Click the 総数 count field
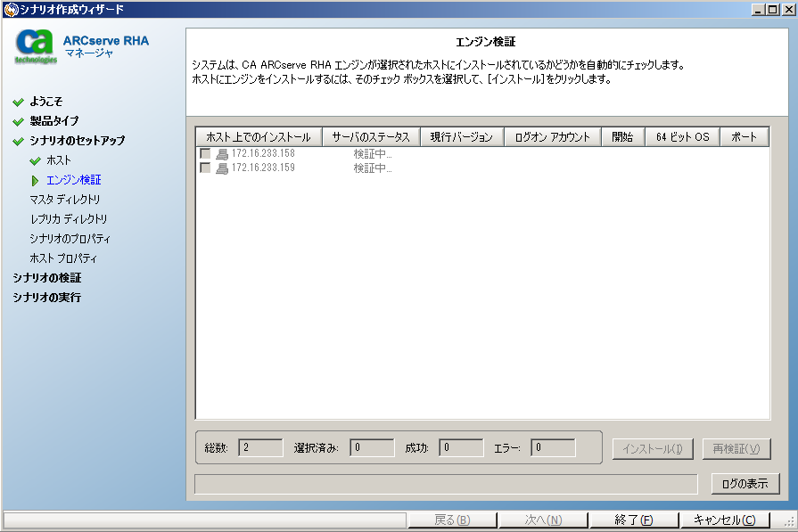The width and height of the screenshot is (798, 532). click(x=260, y=447)
